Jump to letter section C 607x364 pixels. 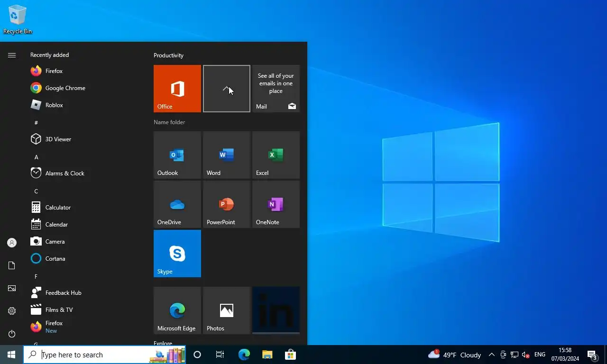tap(36, 191)
